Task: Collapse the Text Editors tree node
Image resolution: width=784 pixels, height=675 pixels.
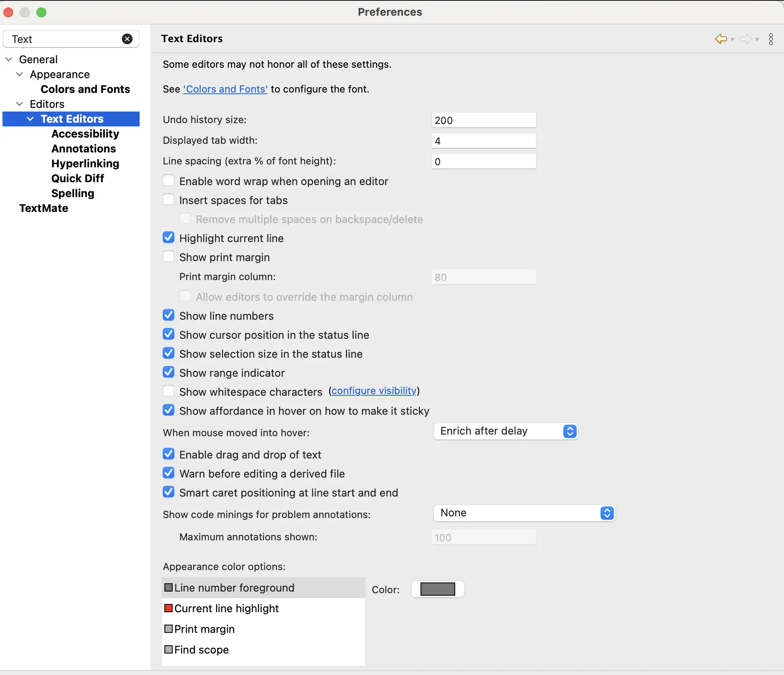Action: coord(30,119)
